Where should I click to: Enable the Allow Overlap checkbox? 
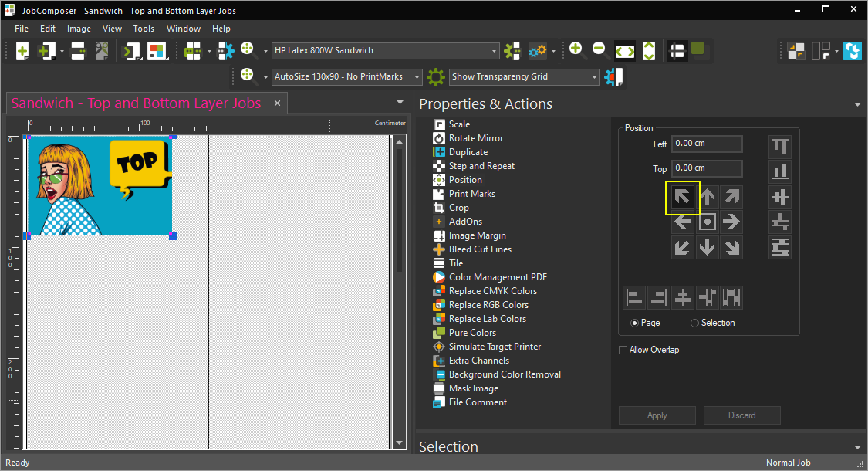[623, 351]
